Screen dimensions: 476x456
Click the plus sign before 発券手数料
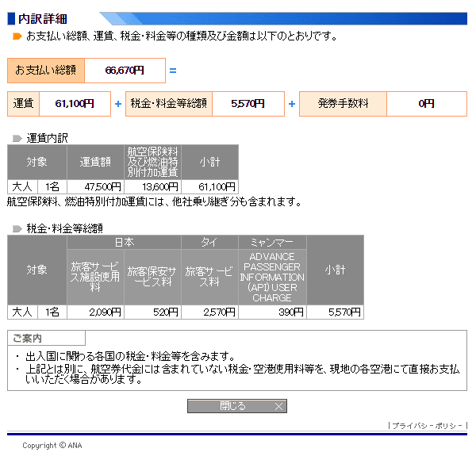tap(292, 104)
